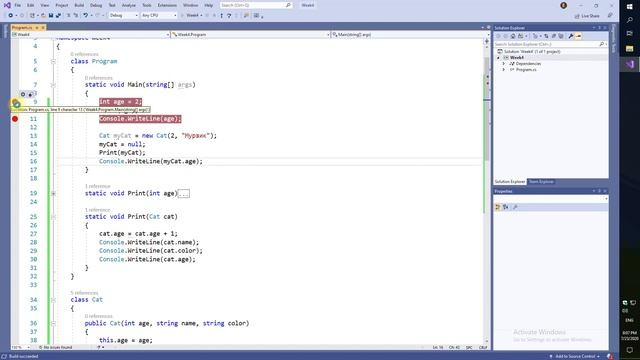The height and width of the screenshot is (360, 640).
Task: Open the Debug configuration dropdown
Action: [123, 16]
